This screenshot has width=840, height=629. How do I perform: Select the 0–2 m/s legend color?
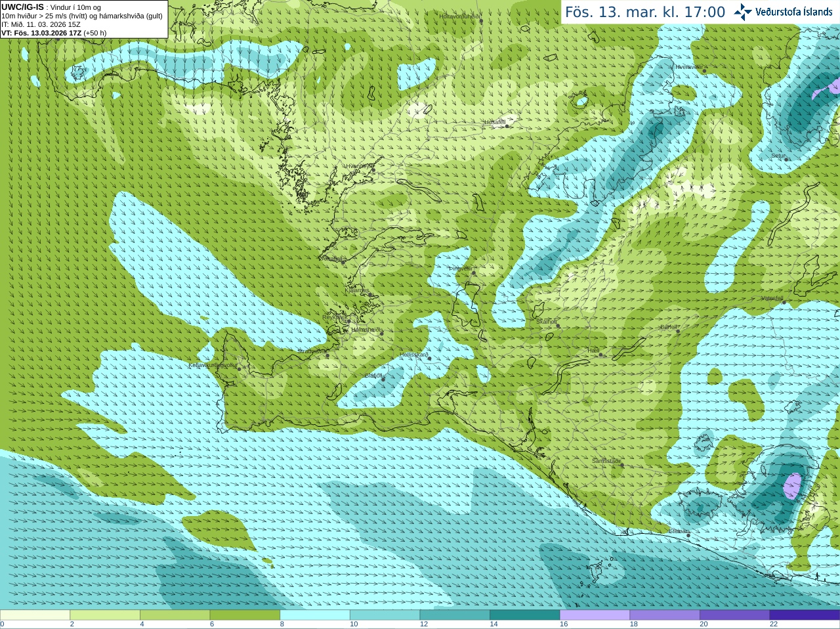[35, 615]
